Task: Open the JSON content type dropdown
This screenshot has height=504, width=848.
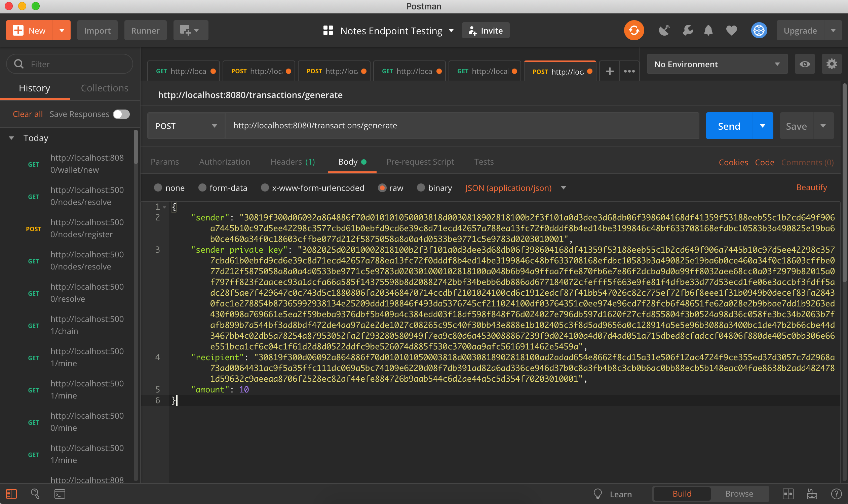Action: (x=515, y=188)
